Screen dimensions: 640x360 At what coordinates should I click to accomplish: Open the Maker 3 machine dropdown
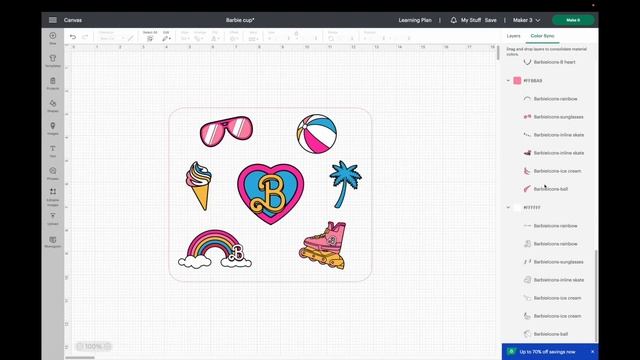(527, 20)
